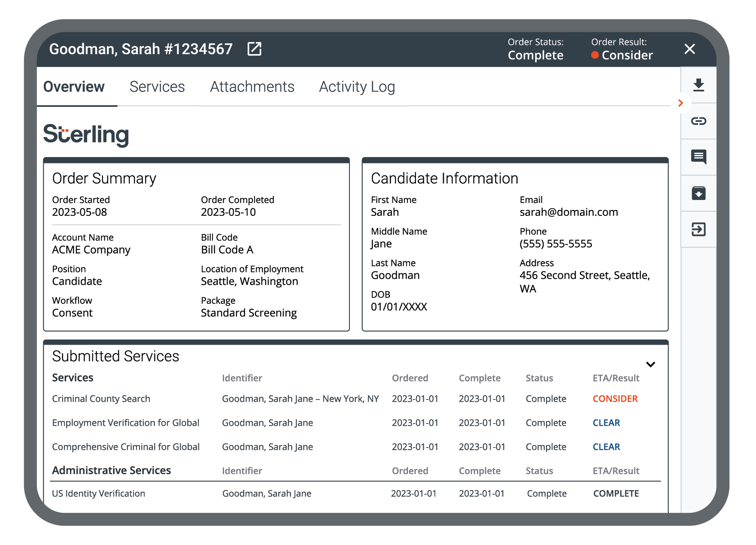
Task: Click the phone number (555) 555-5555
Action: (x=556, y=244)
